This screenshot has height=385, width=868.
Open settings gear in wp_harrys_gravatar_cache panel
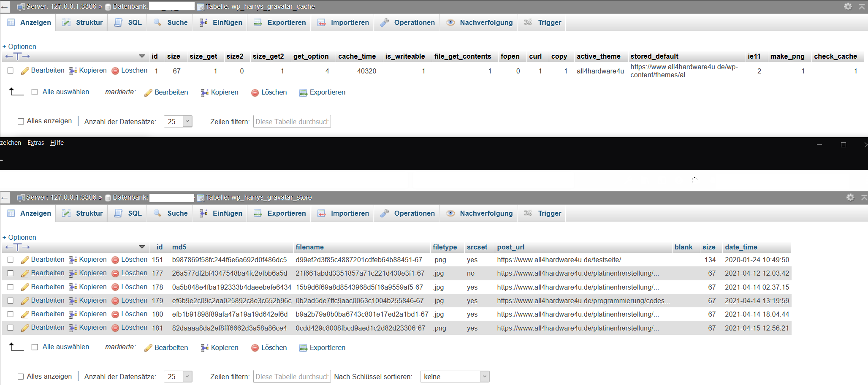[848, 6]
